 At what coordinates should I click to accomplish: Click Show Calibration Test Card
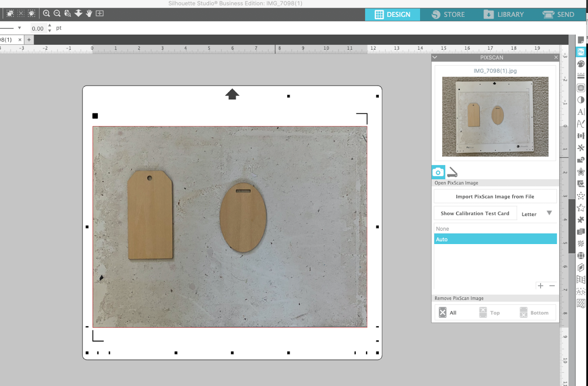pos(475,213)
